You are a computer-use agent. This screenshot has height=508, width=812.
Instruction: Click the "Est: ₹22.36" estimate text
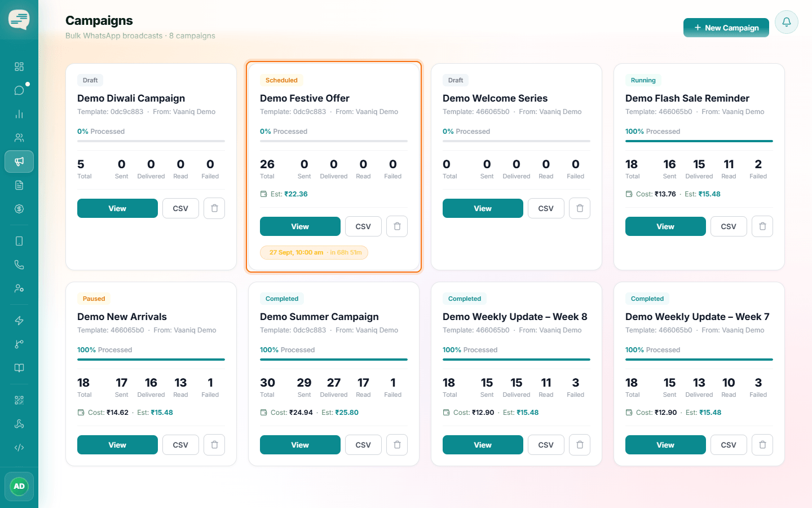click(x=289, y=194)
